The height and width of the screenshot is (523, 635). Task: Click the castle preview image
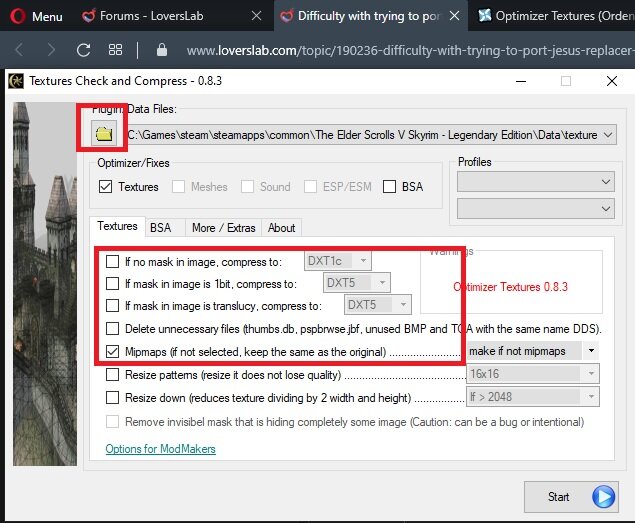point(45,284)
